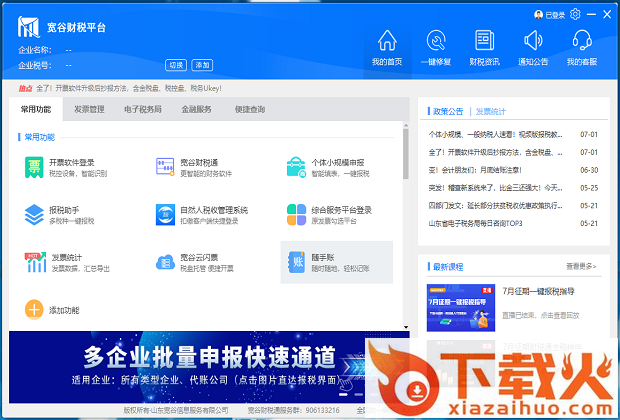Click the 宽谷财税平台 logo

coord(28,27)
